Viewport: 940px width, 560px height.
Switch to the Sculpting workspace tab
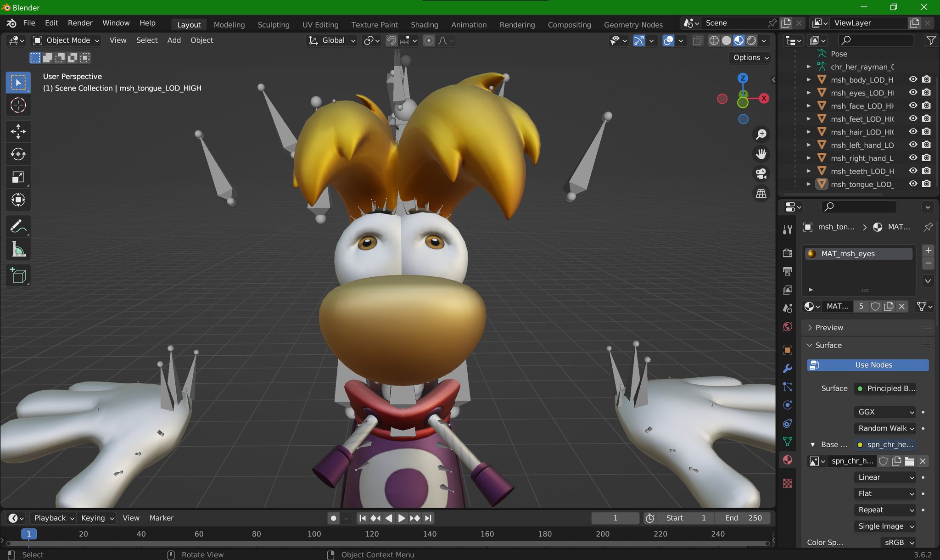(274, 25)
